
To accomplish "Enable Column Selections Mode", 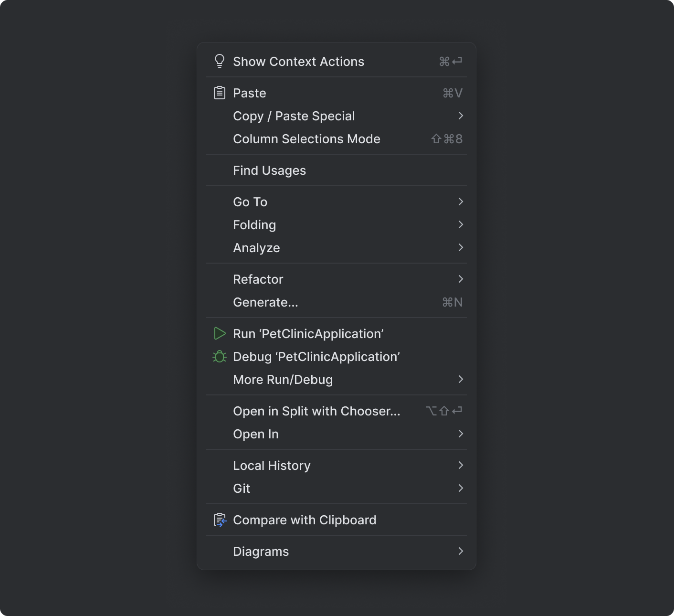I will 306,138.
